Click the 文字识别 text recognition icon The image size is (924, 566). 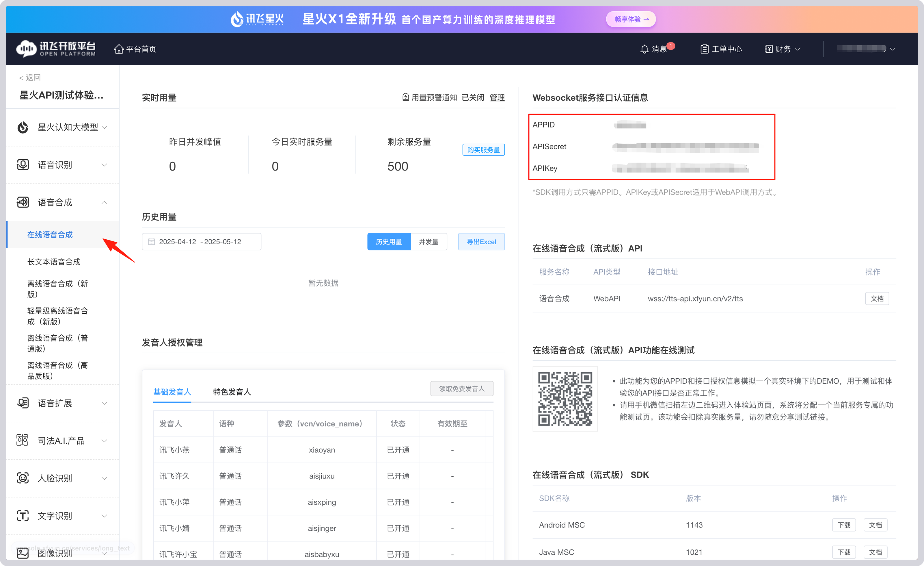click(x=23, y=516)
